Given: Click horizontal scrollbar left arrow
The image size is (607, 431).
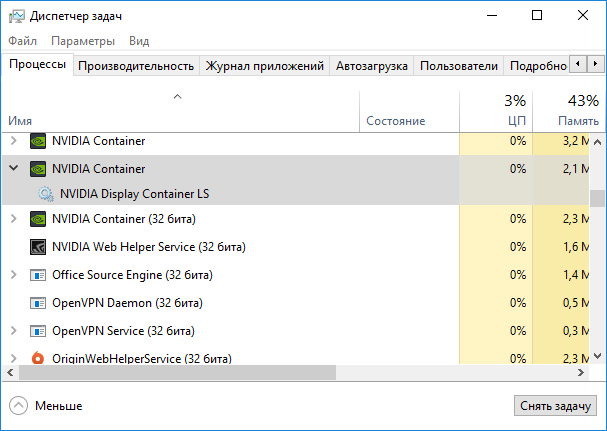Looking at the screenshot, I should point(10,373).
